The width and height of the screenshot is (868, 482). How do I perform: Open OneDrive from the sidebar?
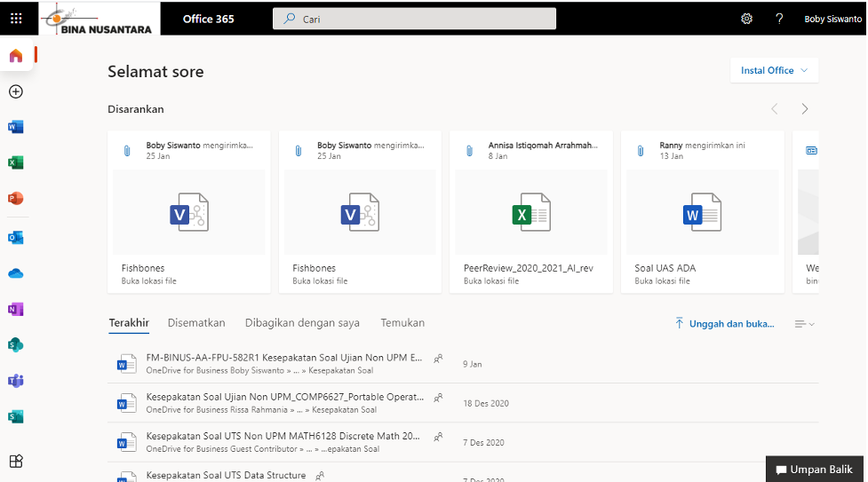[16, 273]
